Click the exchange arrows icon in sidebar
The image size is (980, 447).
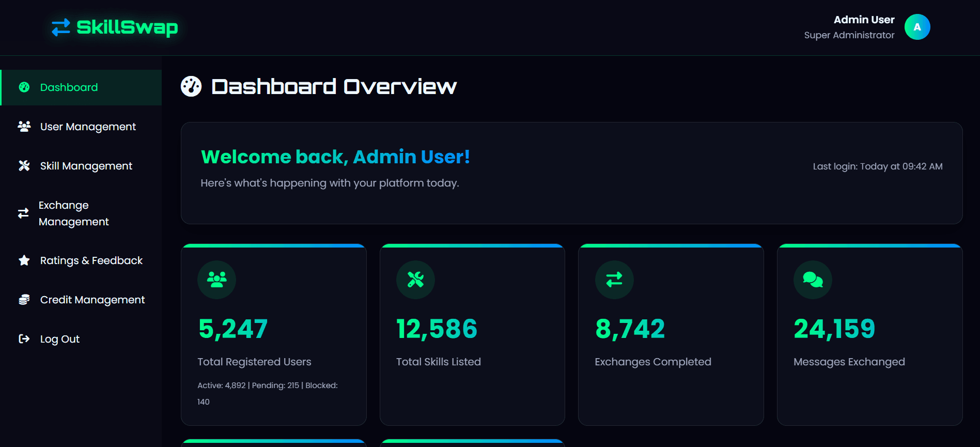click(23, 213)
